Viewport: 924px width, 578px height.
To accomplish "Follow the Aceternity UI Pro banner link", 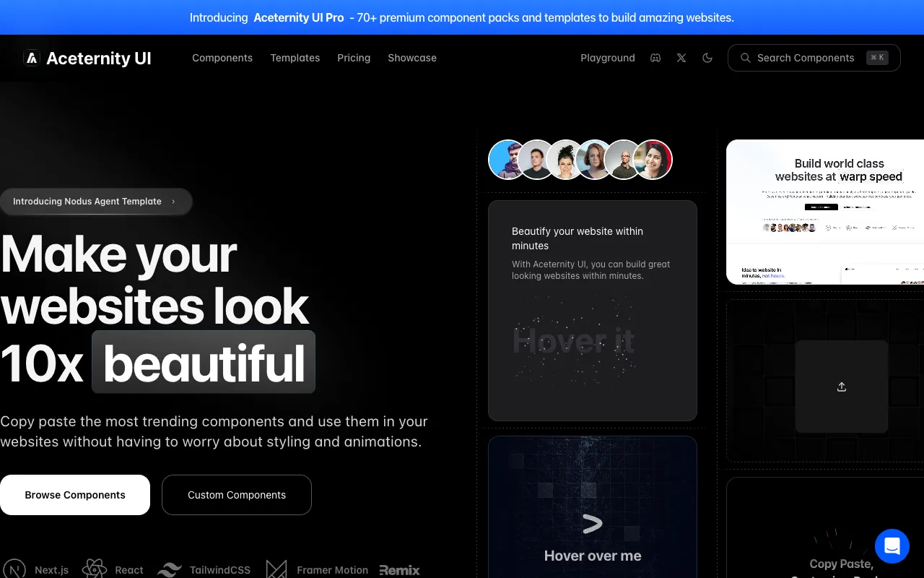I will click(x=298, y=17).
